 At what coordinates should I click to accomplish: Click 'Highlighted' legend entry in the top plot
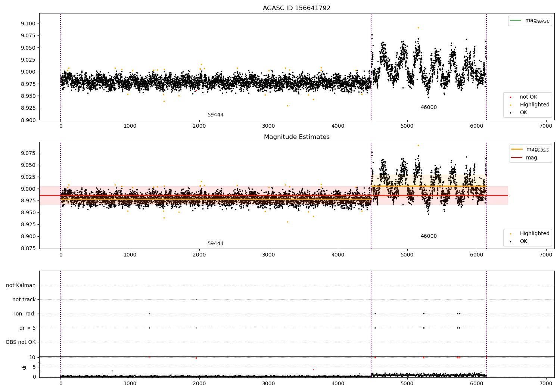click(x=535, y=105)
